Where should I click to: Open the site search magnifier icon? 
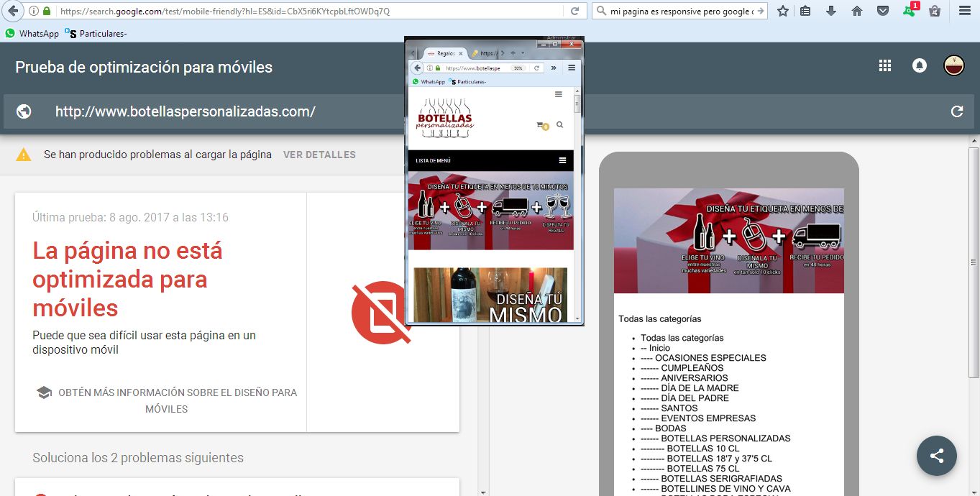[559, 125]
